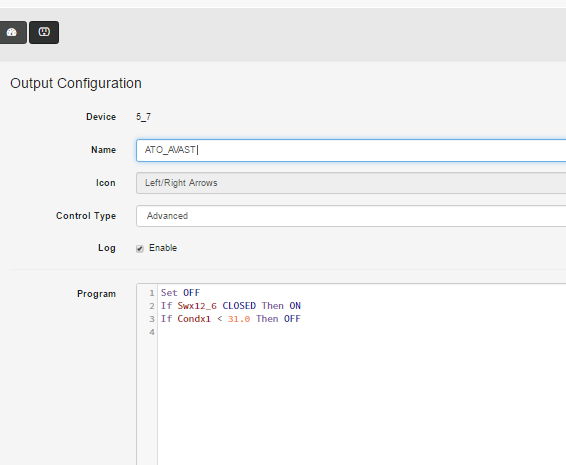Click the CLOSED keyword in line 2
This screenshot has height=465, width=566.
pos(239,306)
